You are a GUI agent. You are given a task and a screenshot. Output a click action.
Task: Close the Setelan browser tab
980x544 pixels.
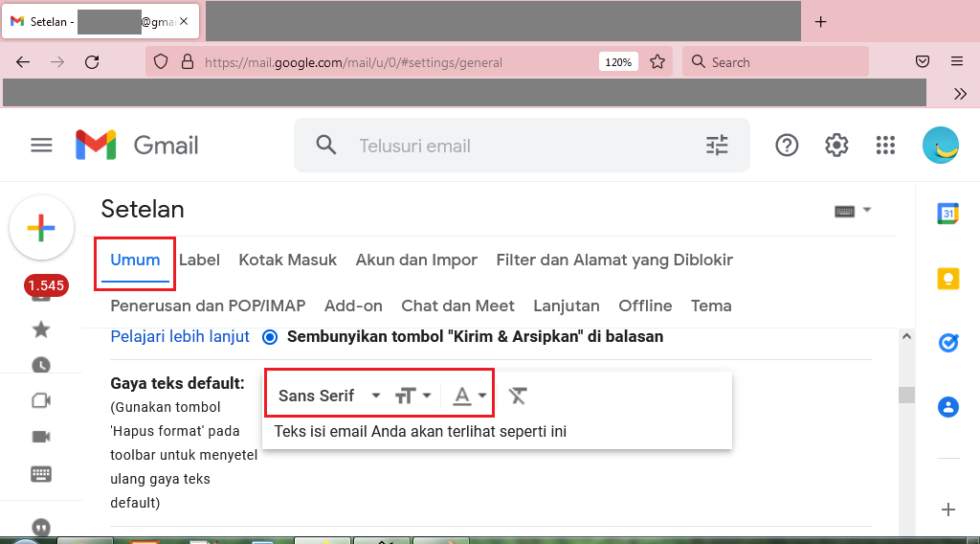(184, 21)
